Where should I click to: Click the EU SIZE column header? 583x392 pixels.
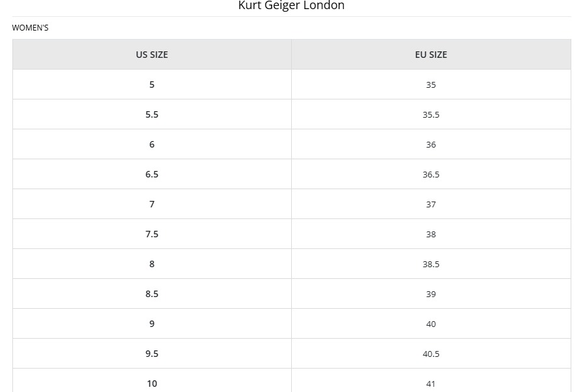click(x=431, y=55)
